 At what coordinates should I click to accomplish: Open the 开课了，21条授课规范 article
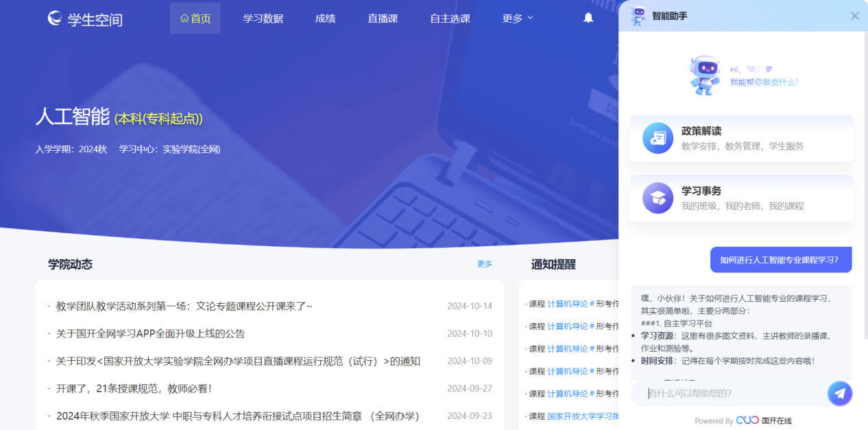pyautogui.click(x=134, y=389)
